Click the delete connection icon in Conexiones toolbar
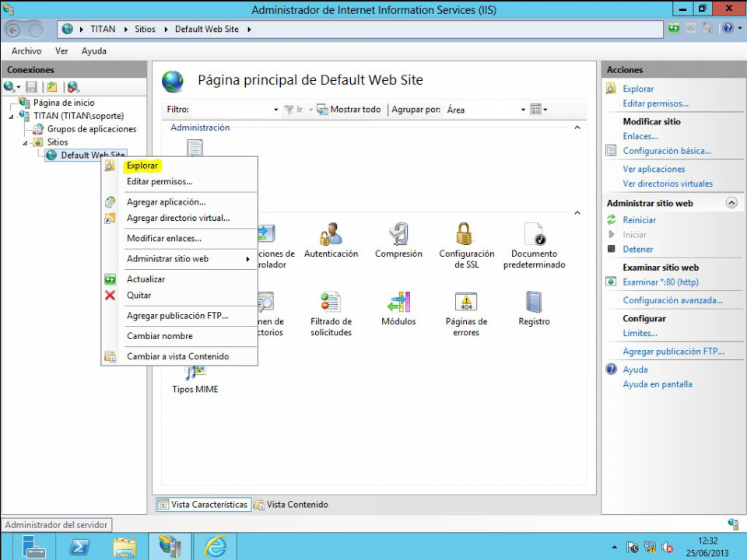The image size is (747, 560). click(73, 86)
